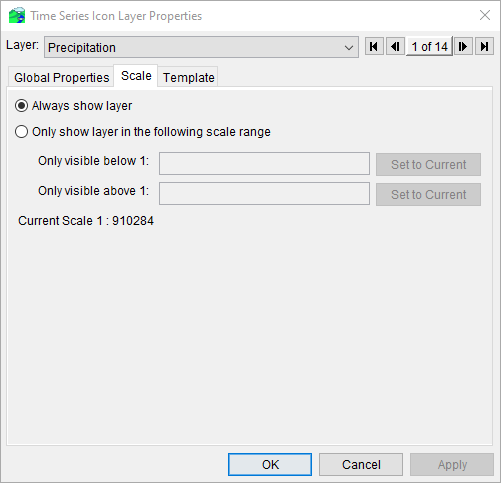Cancel the layer properties dialog
Viewport: 501px width, 483px height.
pyautogui.click(x=361, y=464)
